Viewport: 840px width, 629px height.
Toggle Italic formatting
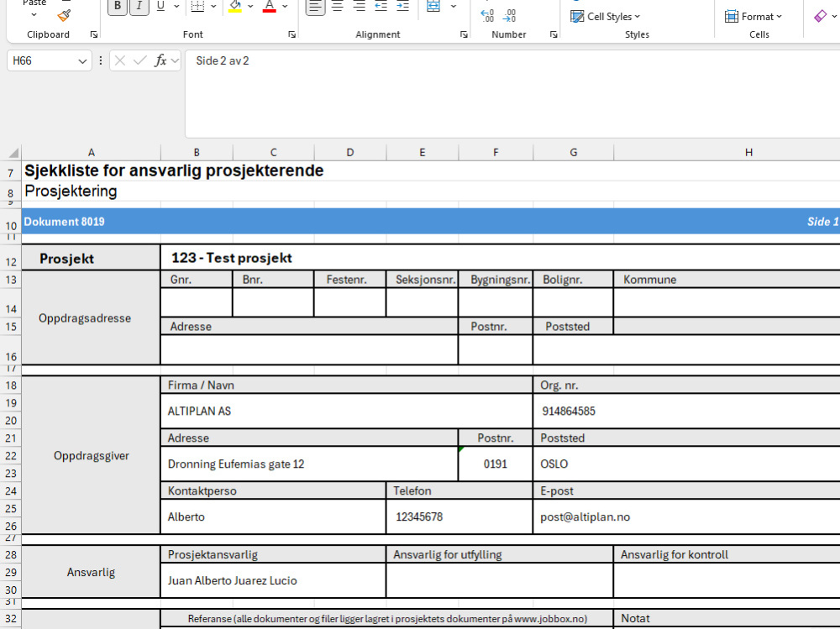pos(139,7)
